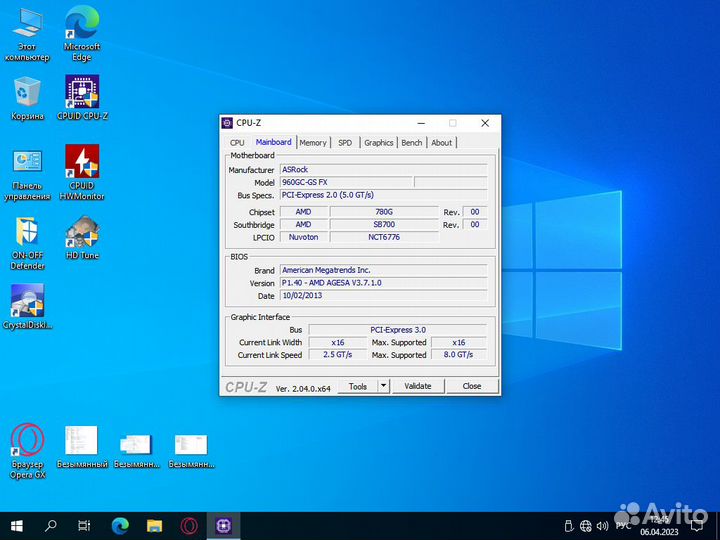Viewport: 720px width, 540px height.
Task: Click the Nuvoton LPCIO vendor field
Action: [304, 237]
